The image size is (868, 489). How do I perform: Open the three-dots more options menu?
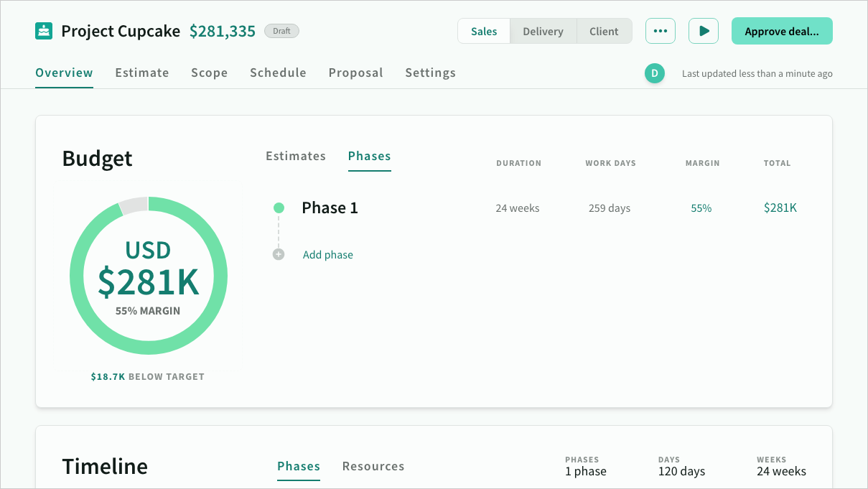(660, 32)
